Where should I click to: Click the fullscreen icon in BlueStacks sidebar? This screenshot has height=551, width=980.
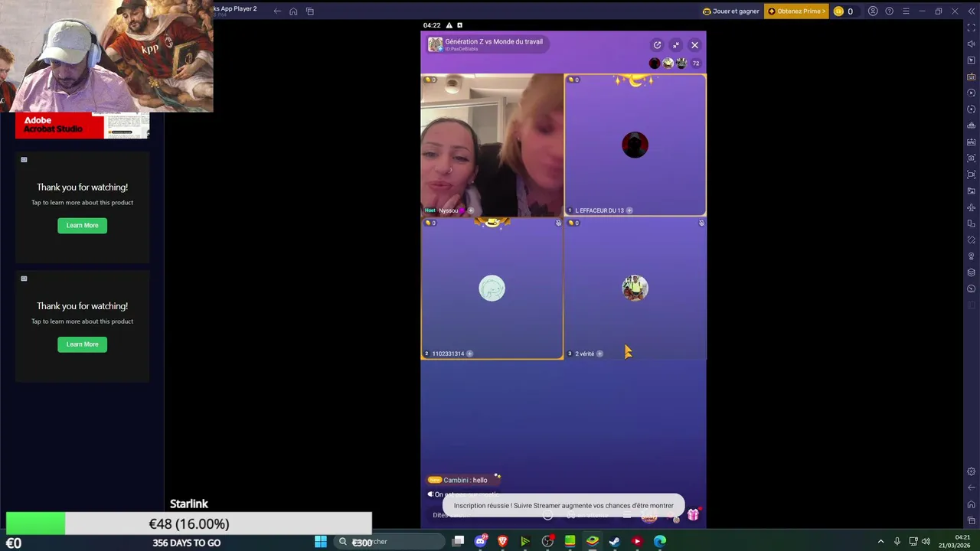click(x=971, y=28)
